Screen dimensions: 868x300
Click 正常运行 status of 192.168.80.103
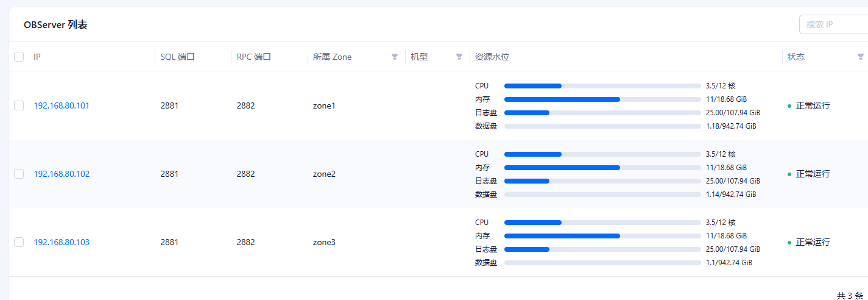pos(813,242)
